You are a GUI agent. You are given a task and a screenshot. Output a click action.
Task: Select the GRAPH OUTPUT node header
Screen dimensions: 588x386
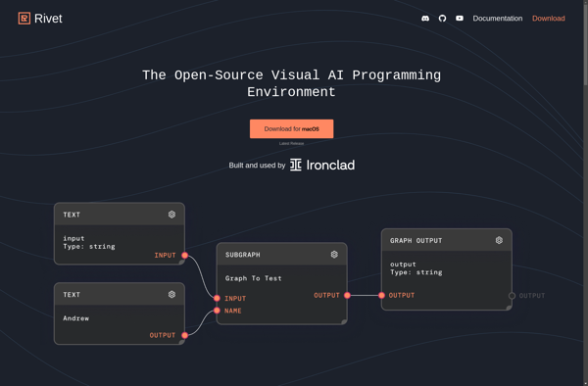tap(446, 240)
